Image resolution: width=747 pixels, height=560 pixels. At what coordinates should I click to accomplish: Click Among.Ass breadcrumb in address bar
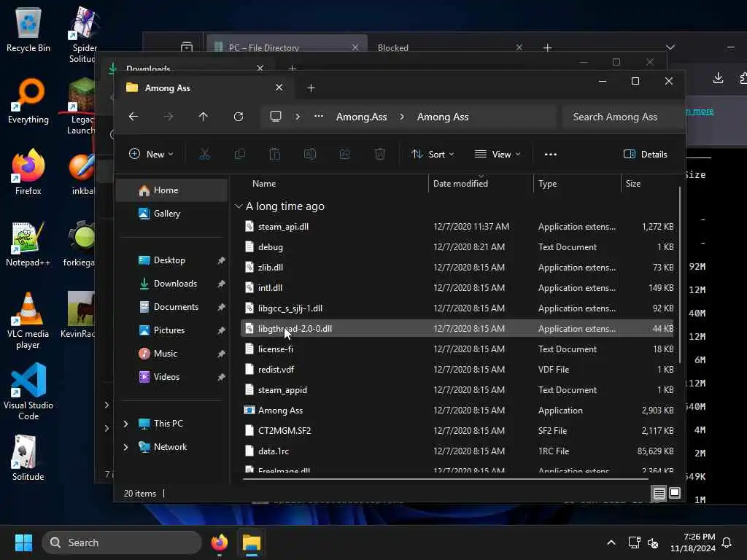pyautogui.click(x=362, y=117)
